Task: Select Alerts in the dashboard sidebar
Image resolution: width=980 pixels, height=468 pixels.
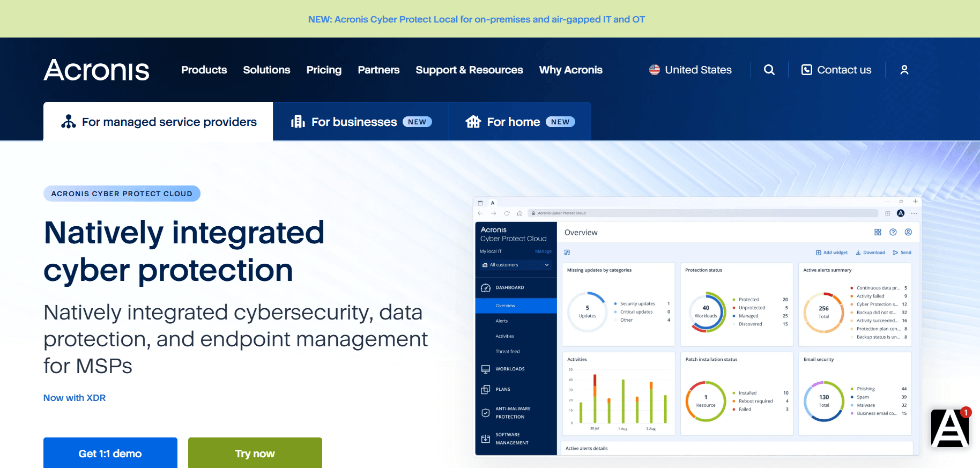Action: click(502, 321)
